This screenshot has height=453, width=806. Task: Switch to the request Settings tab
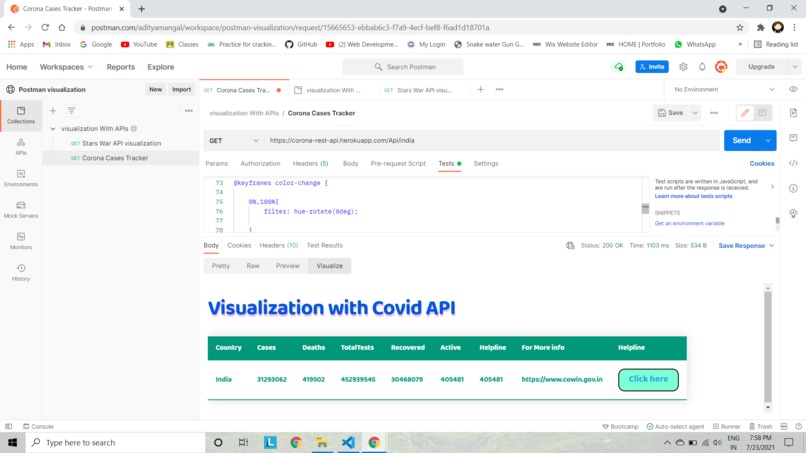(486, 164)
